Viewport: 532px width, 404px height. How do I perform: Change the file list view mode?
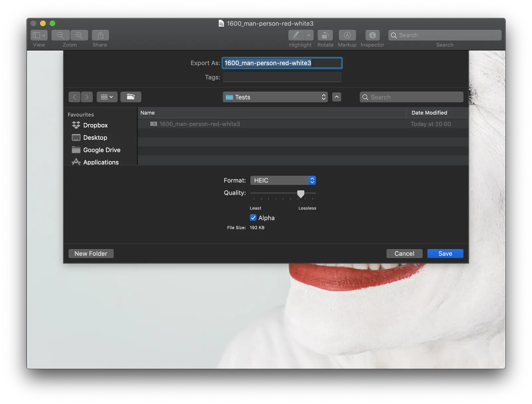click(107, 97)
